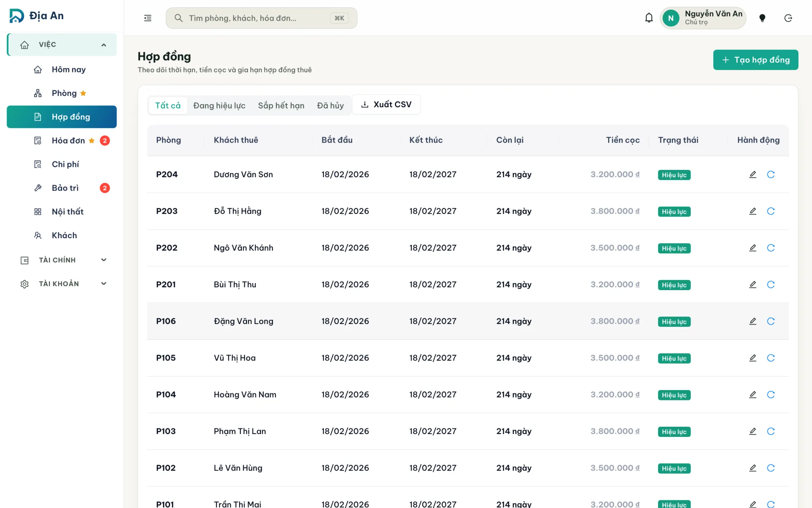Click Tạo hợp đồng button
This screenshot has height=508, width=812.
click(756, 60)
